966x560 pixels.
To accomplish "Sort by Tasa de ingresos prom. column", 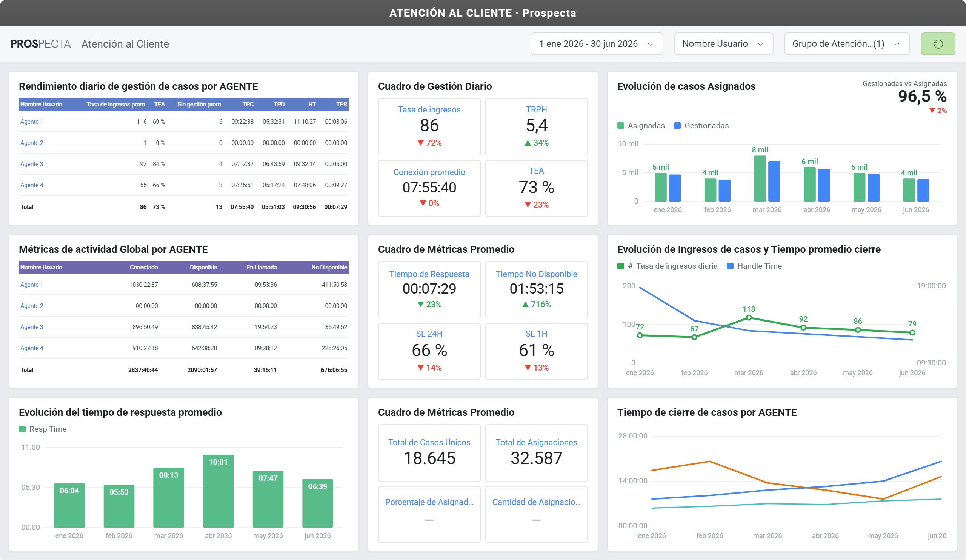I will pyautogui.click(x=116, y=104).
